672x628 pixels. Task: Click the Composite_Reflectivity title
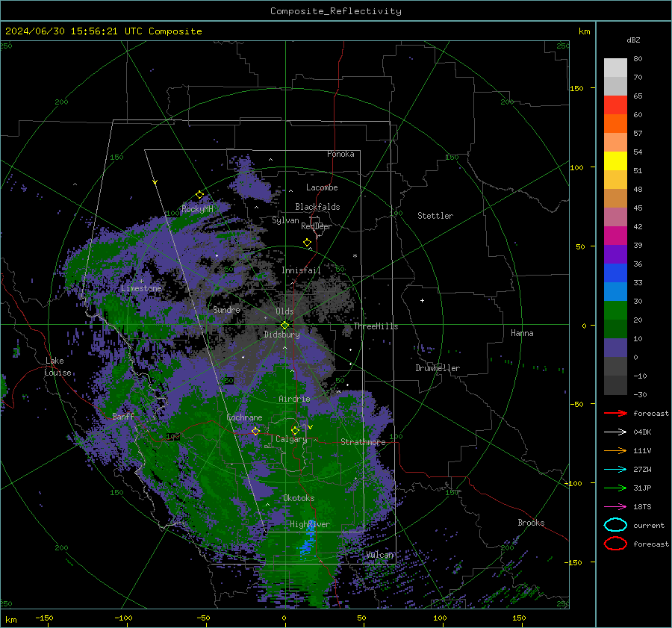tap(335, 11)
